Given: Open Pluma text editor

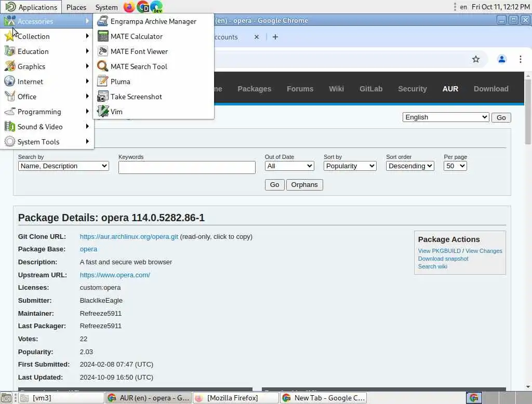Looking at the screenshot, I should point(153,82).
